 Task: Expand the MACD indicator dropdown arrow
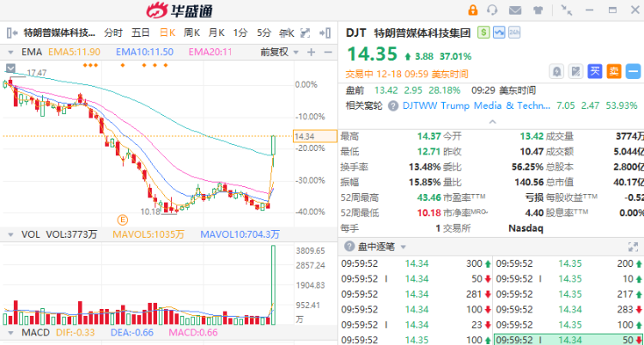click(x=11, y=333)
